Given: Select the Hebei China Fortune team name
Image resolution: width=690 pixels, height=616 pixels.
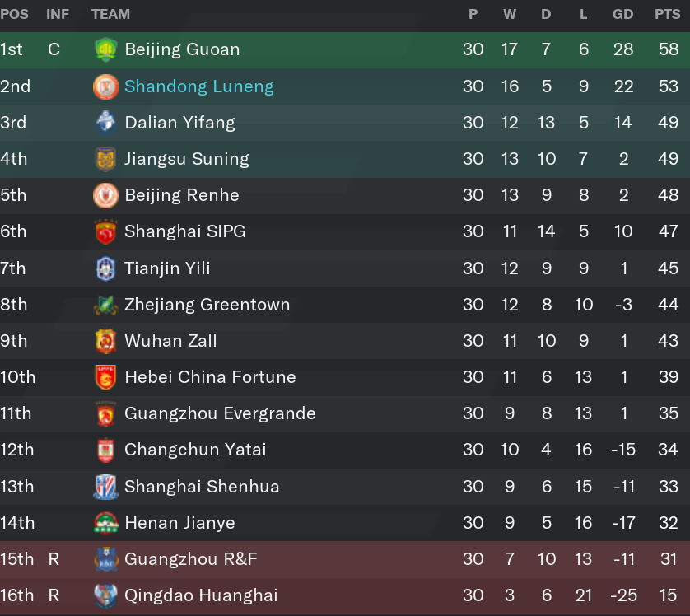Looking at the screenshot, I should click(210, 377).
